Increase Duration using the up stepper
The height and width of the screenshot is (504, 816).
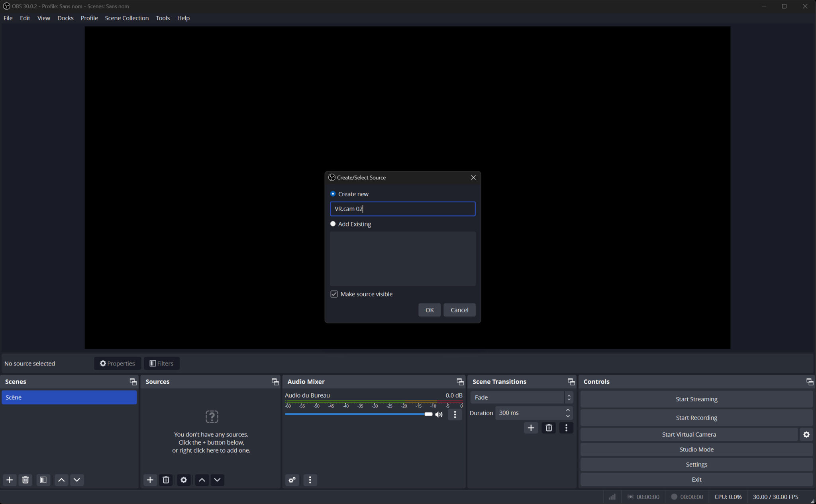[567, 410]
